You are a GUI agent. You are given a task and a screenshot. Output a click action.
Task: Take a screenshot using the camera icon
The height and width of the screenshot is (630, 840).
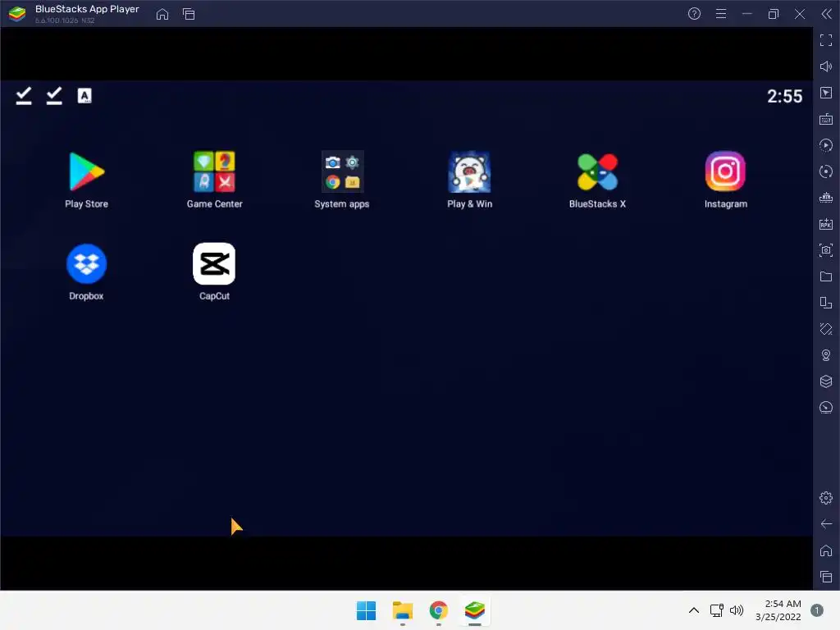[826, 250]
